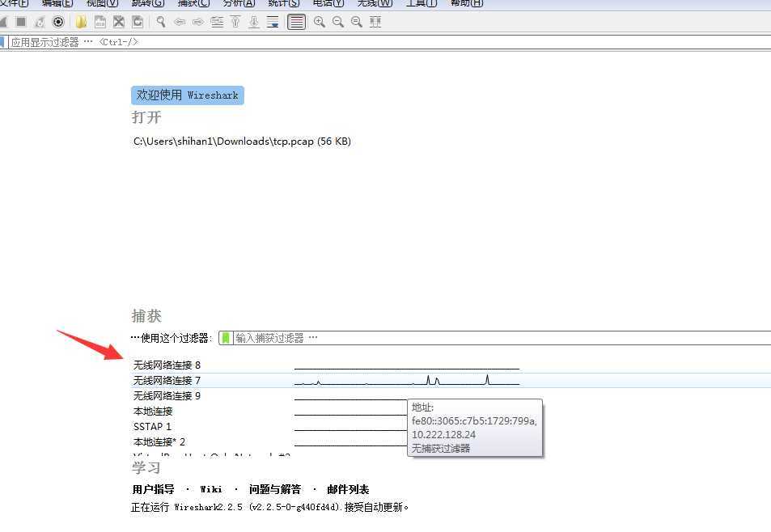
Task: Open the 统计(S) menu
Action: tap(284, 3)
